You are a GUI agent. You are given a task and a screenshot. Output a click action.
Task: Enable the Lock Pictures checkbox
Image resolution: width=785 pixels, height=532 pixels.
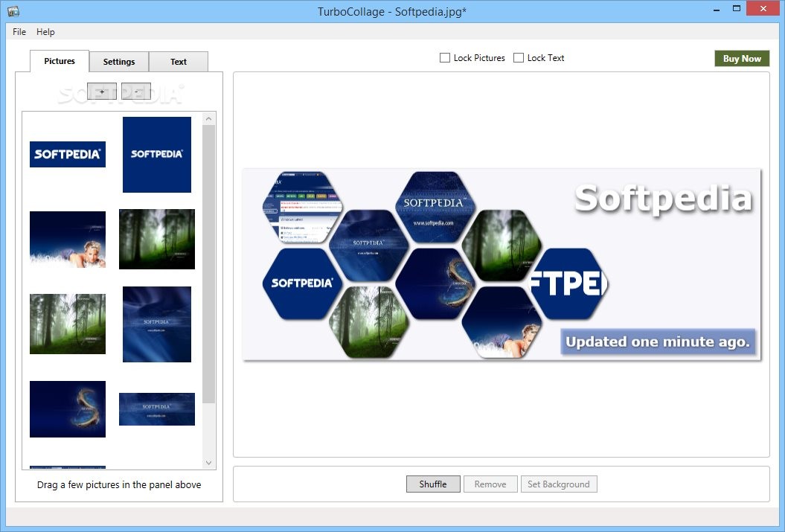tap(444, 57)
